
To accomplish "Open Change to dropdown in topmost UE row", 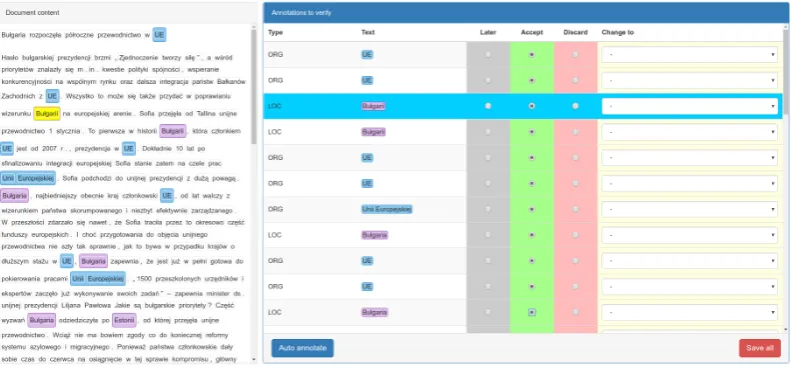I will 690,55.
